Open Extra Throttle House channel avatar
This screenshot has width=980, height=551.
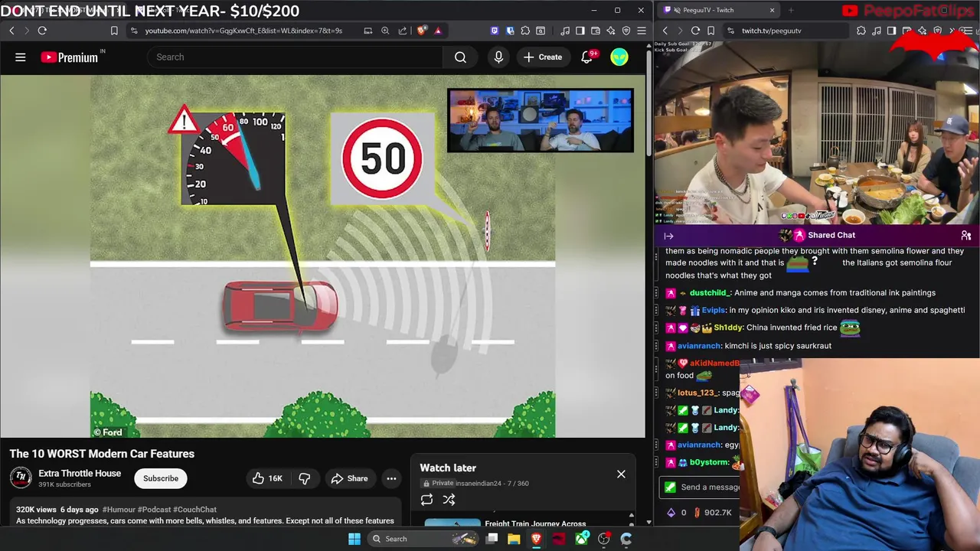tap(21, 478)
